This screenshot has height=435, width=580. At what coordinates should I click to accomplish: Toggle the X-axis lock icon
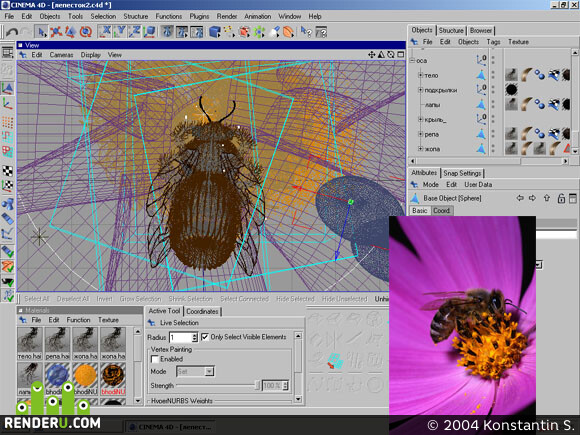point(105,32)
